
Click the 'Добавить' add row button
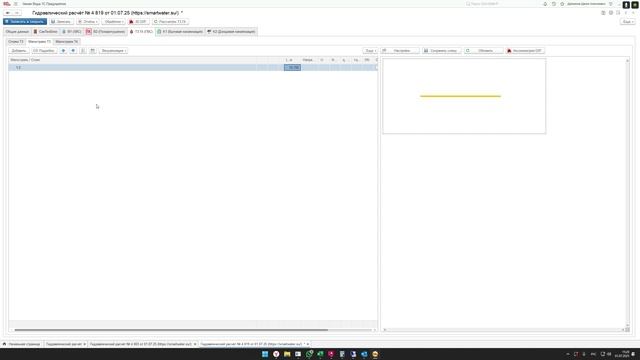(19, 51)
